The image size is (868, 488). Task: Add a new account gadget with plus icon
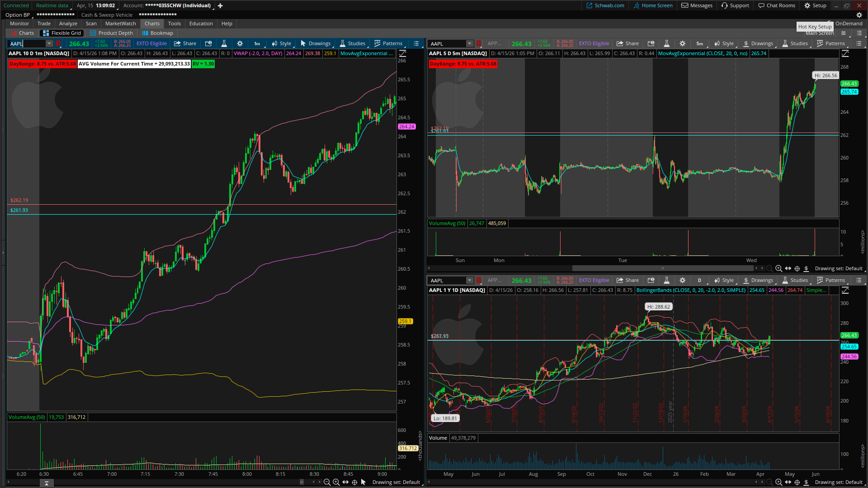click(x=220, y=5)
